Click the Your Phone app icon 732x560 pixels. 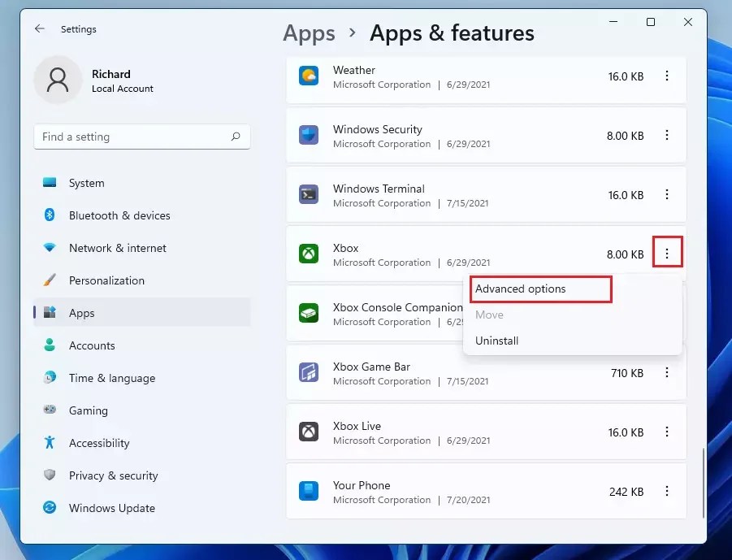point(307,492)
